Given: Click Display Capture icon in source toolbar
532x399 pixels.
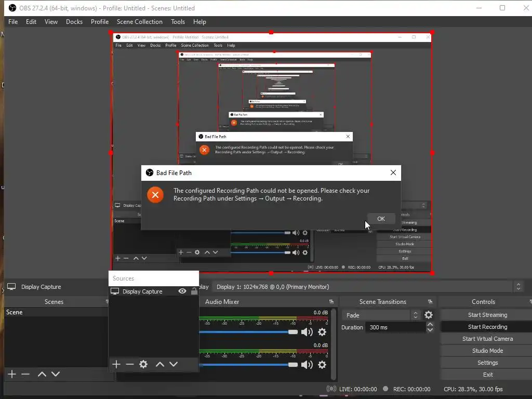Looking at the screenshot, I should [x=11, y=287].
